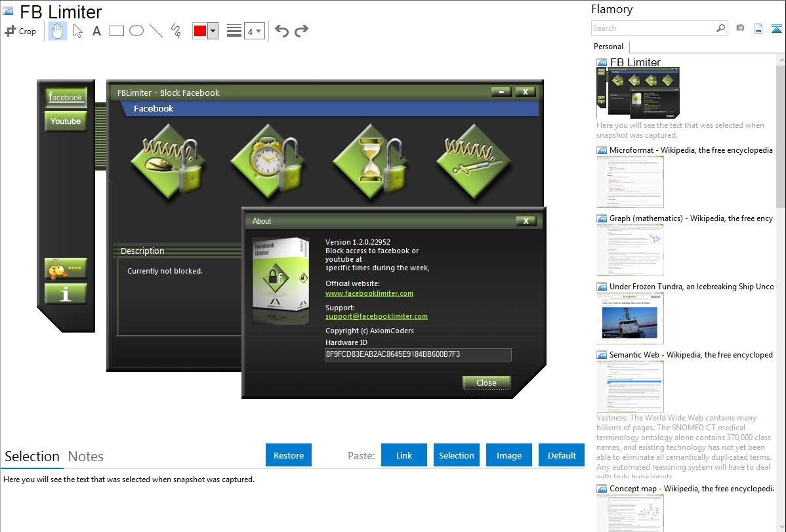Click the website mouse padlock icon
Screen dimensions: 786x532
169,163
